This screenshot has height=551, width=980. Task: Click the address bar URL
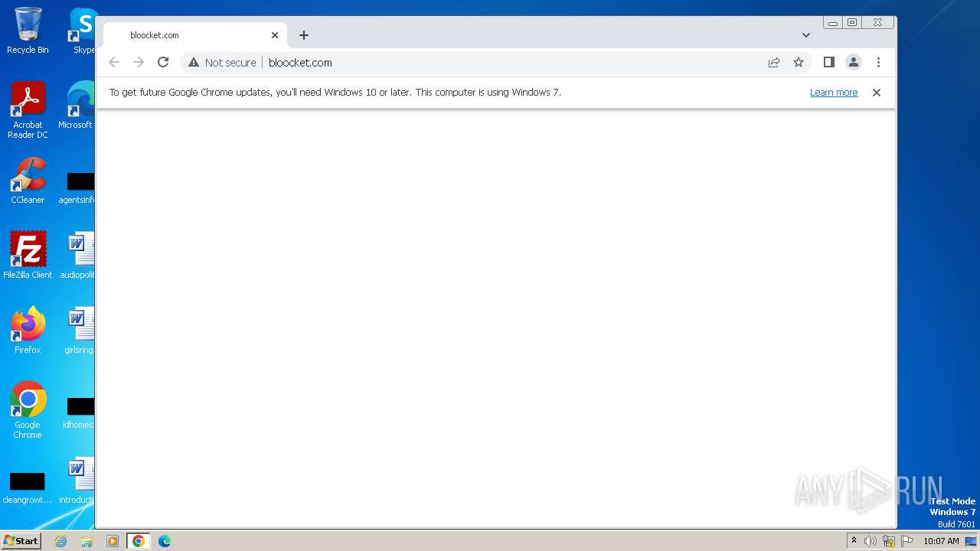pos(300,63)
